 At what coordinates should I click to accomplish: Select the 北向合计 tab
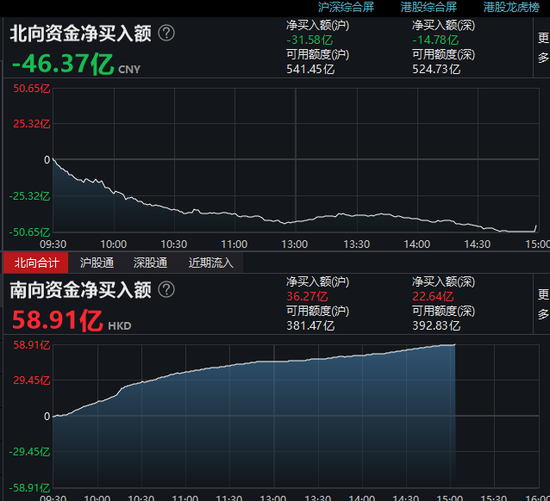(36, 262)
